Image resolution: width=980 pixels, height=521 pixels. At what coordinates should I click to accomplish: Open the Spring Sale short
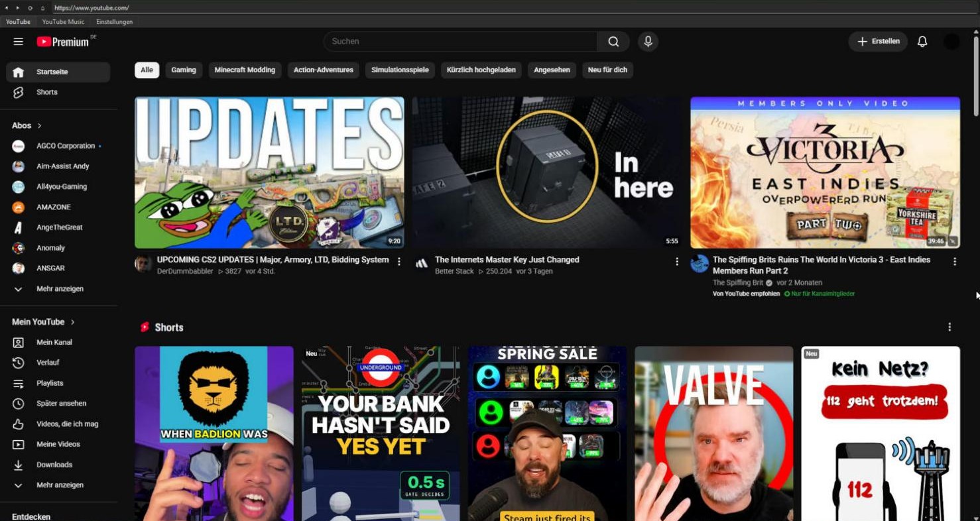pos(547,434)
